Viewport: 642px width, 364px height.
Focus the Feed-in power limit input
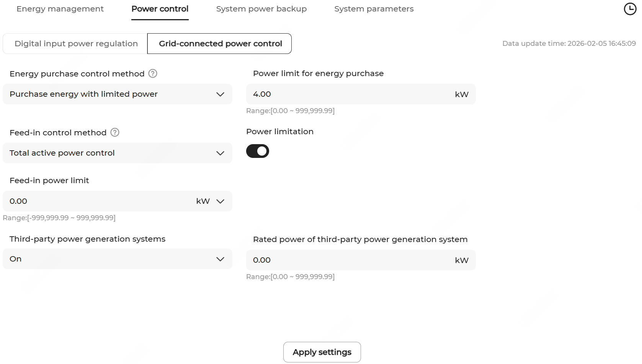(x=96, y=201)
